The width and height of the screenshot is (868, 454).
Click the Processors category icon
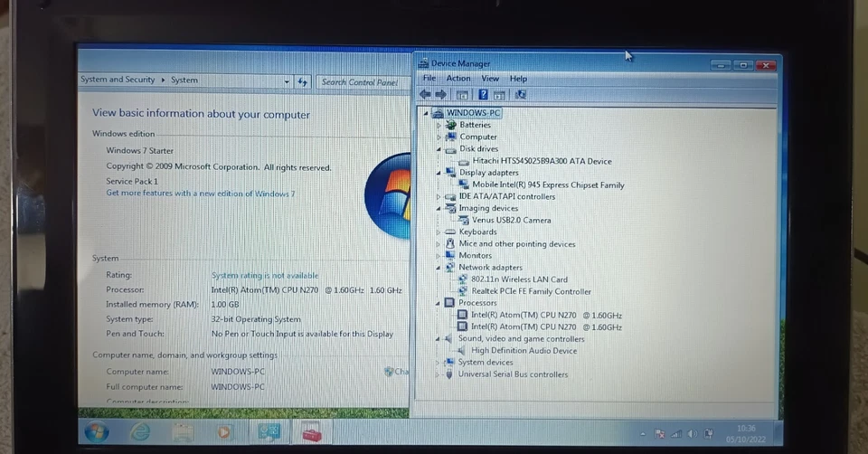pyautogui.click(x=449, y=303)
